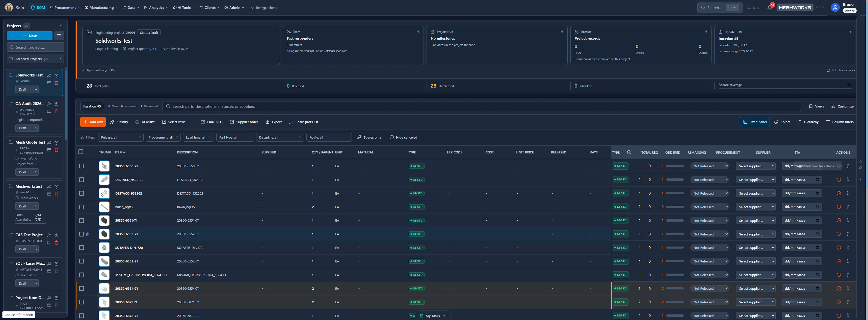Toggle the select-all checkbox in table header

81,152
